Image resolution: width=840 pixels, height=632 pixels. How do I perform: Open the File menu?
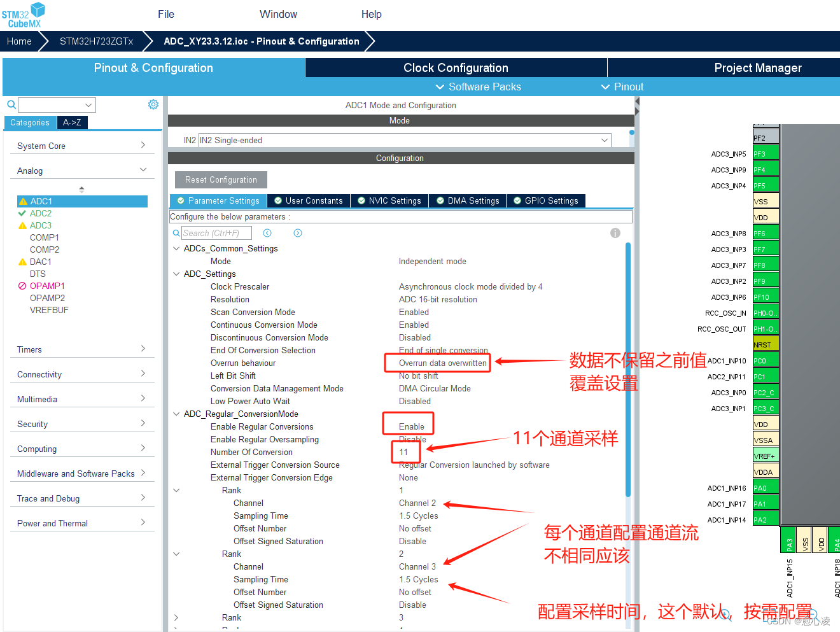(166, 14)
